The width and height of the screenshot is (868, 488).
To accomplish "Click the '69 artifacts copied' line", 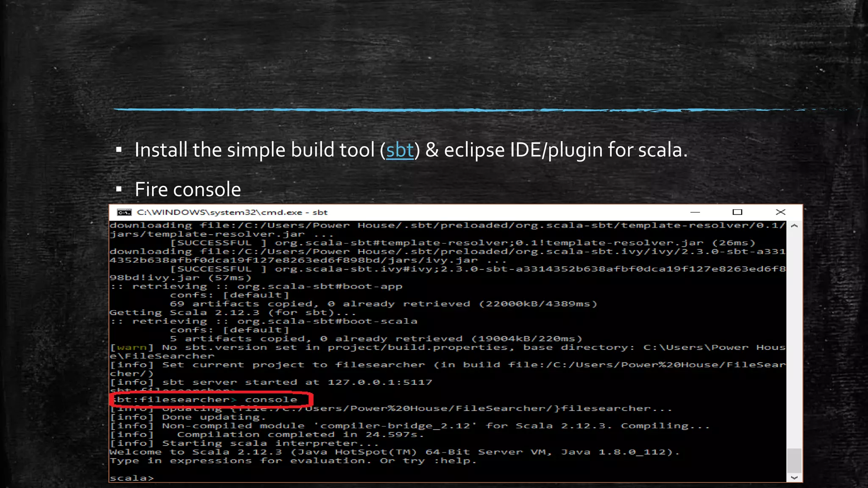I will [x=384, y=304].
